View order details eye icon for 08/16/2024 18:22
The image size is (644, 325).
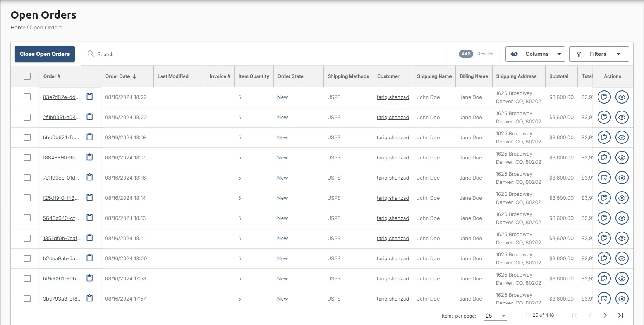(622, 97)
